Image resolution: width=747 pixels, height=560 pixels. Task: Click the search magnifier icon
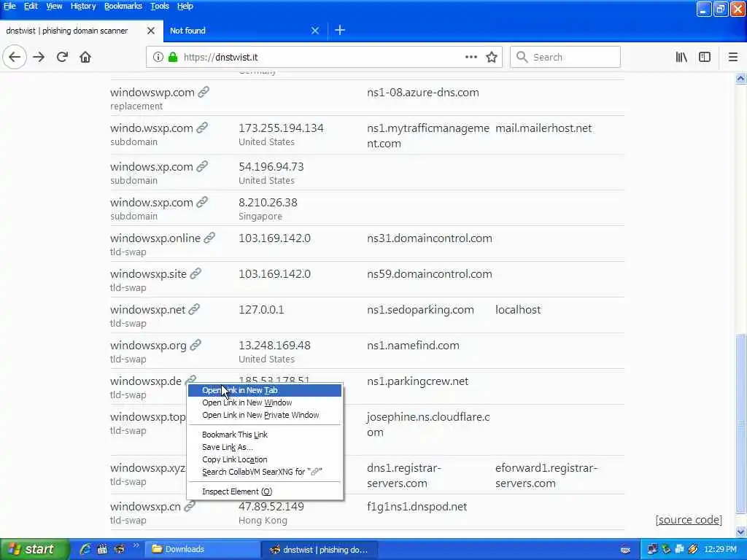point(522,57)
